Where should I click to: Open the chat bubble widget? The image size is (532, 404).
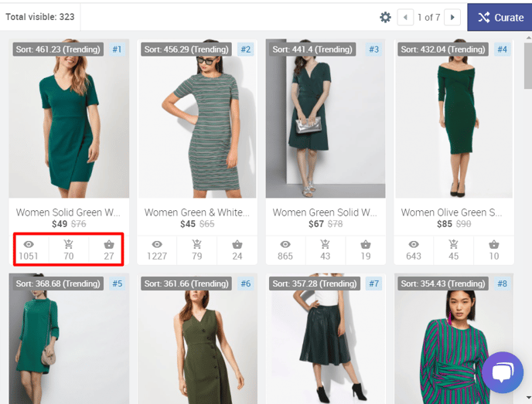(503, 372)
